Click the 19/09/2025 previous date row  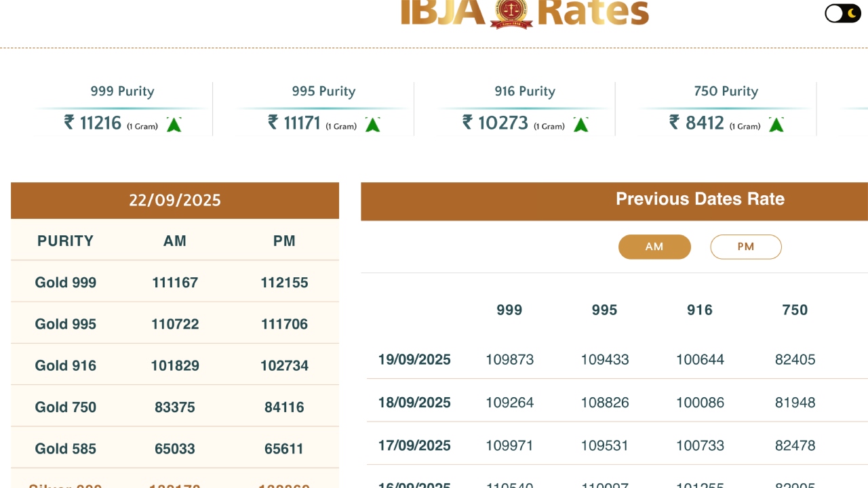click(x=414, y=359)
